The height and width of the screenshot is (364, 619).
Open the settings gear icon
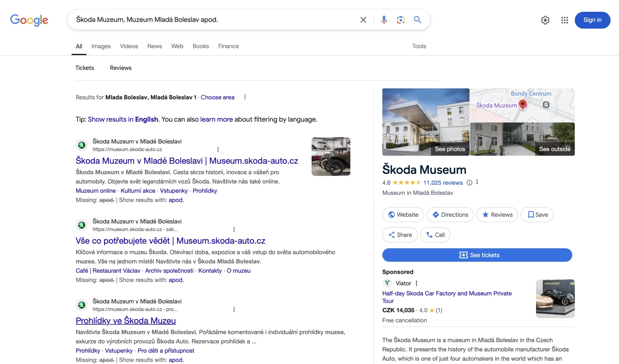pos(545,20)
